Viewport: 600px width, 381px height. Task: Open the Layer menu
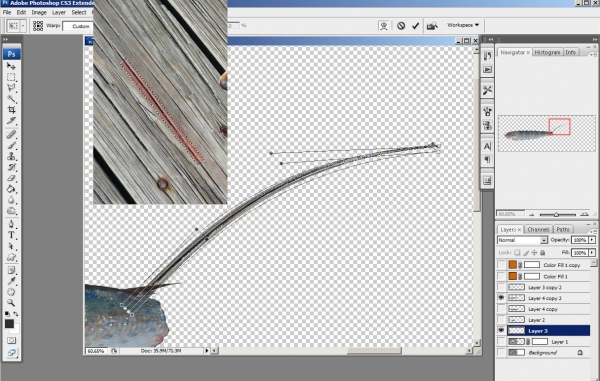click(x=59, y=12)
